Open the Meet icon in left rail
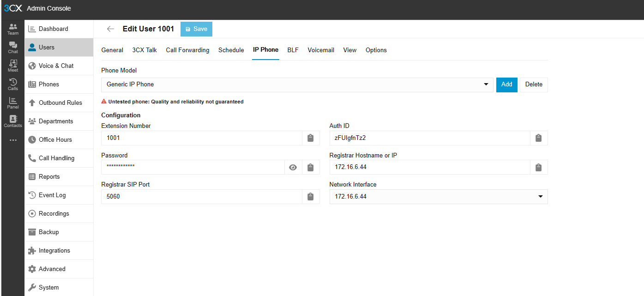Screen dimensions: 644x296 click(13, 66)
